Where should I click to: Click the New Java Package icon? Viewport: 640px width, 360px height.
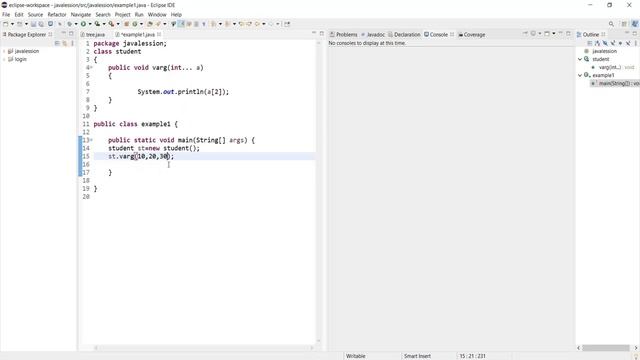[127, 24]
